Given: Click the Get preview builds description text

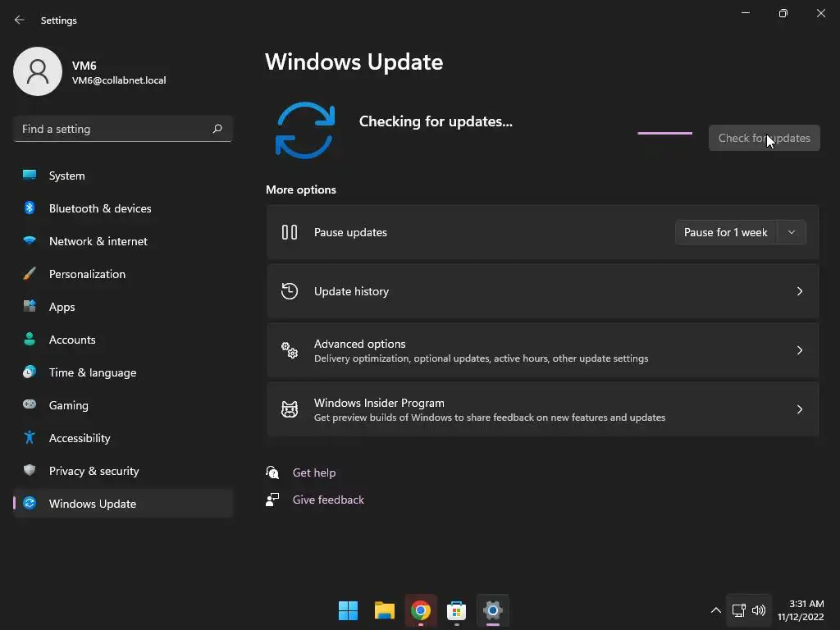Looking at the screenshot, I should (x=490, y=417).
